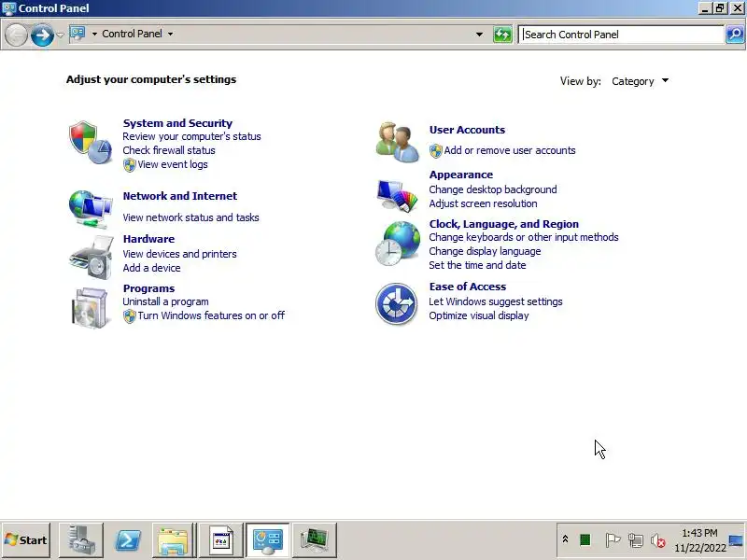The image size is (747, 560).
Task: Click the Ease of Access icon
Action: [x=396, y=304]
